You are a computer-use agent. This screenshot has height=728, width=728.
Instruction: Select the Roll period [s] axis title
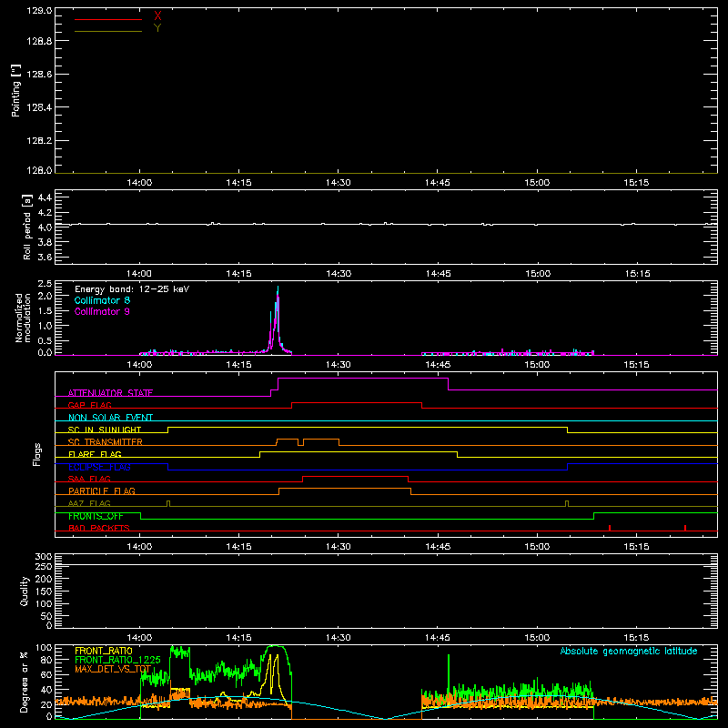point(27,227)
